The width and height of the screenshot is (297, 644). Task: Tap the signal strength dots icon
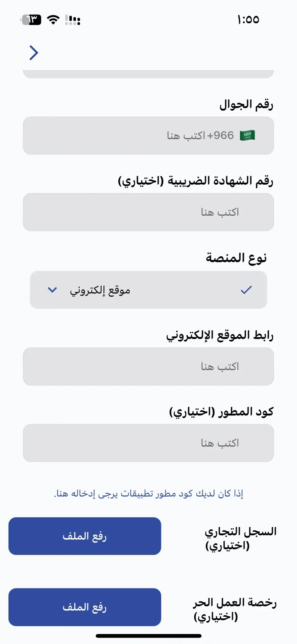pos(73,20)
